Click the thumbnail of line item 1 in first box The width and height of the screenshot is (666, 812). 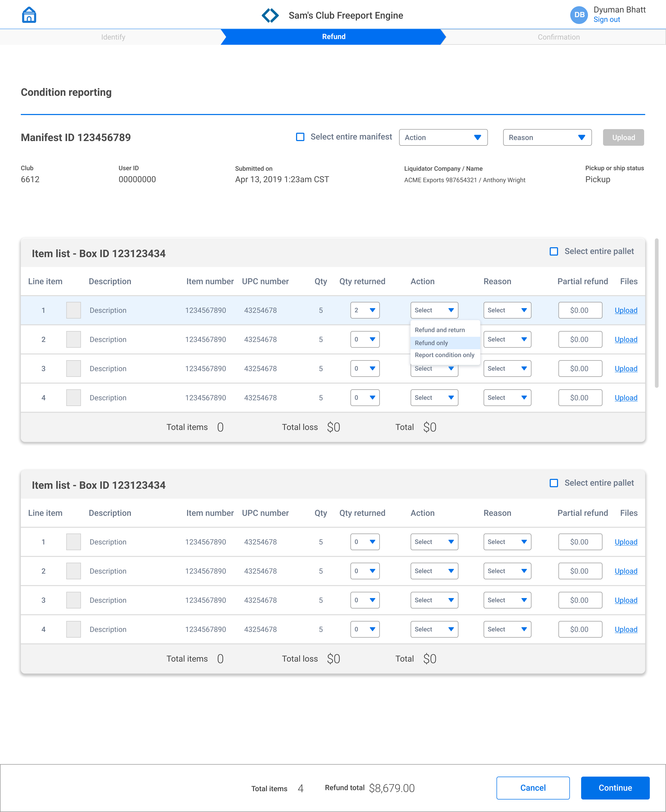coord(73,310)
